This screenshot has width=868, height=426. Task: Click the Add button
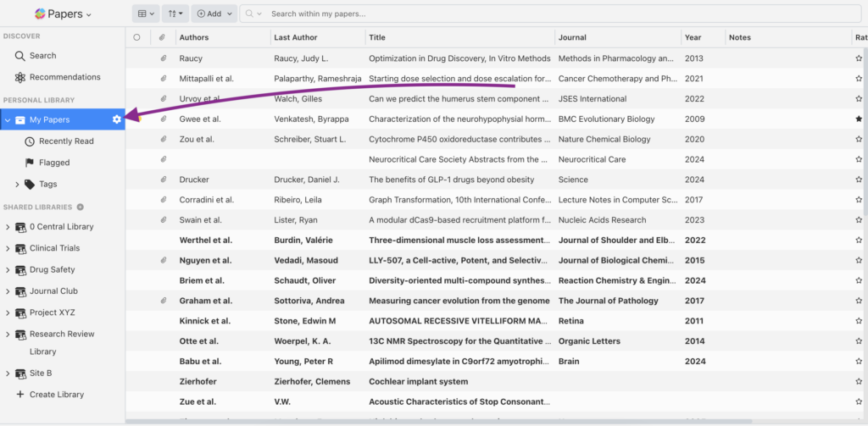point(214,14)
